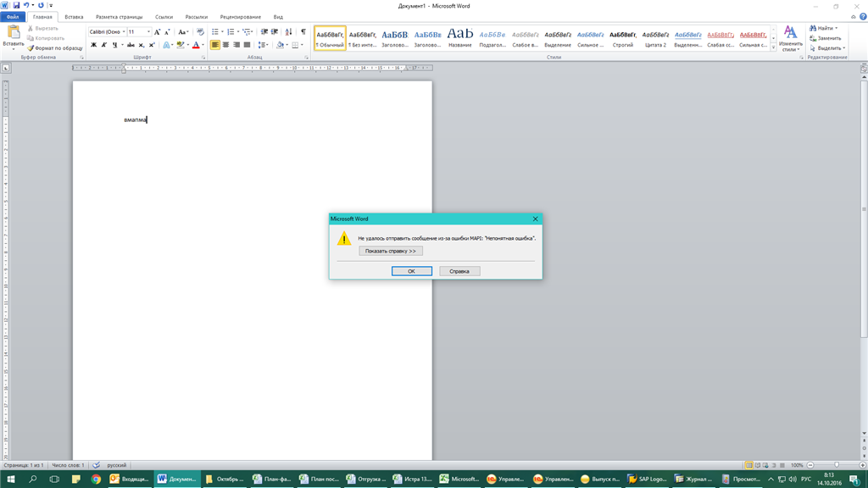Click the Windows Start button

(x=10, y=480)
